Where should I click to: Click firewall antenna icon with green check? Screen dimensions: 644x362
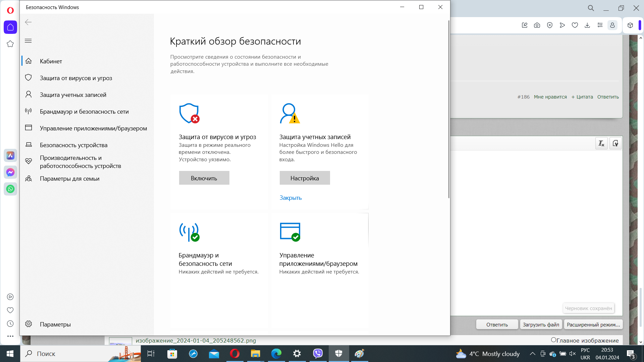189,232
